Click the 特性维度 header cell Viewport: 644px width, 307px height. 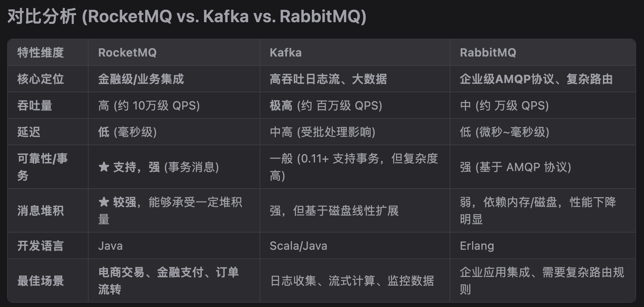pyautogui.click(x=40, y=53)
